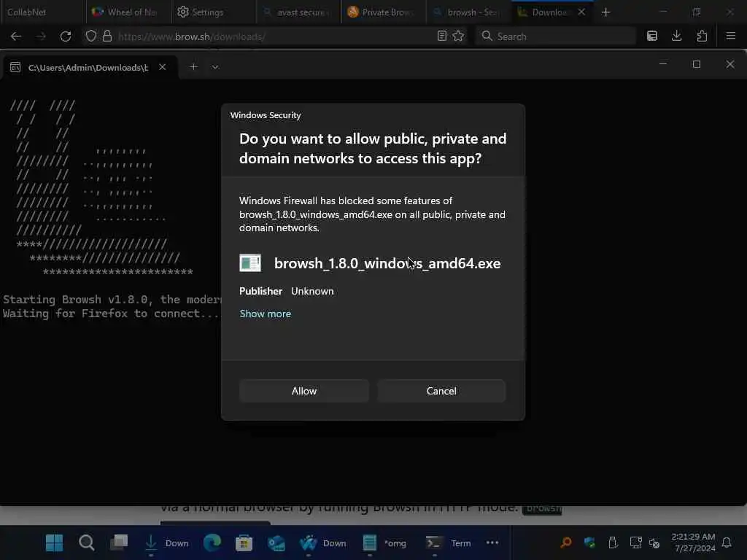Viewport: 747px width, 560px height.
Task: Open Windows Start menu
Action: coord(54,542)
